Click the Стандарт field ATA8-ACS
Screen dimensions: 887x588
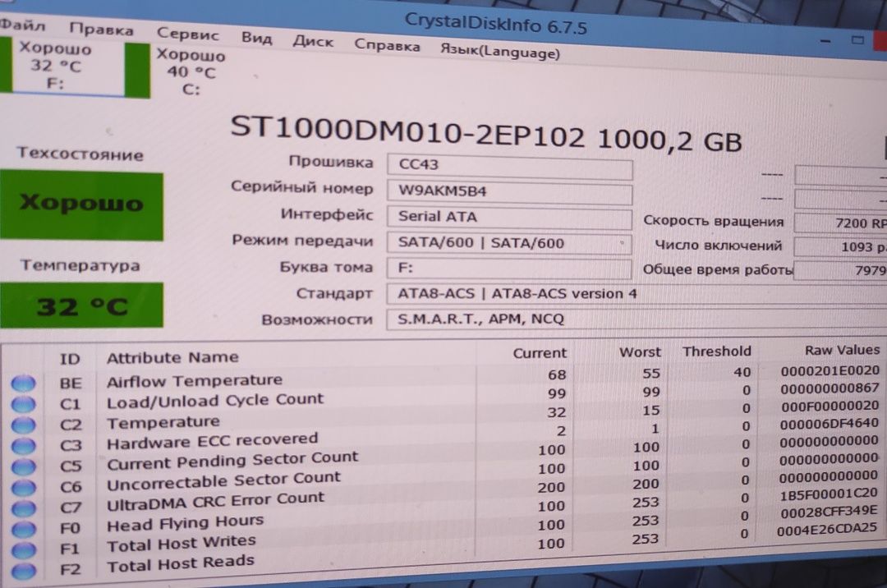pyautogui.click(x=637, y=294)
